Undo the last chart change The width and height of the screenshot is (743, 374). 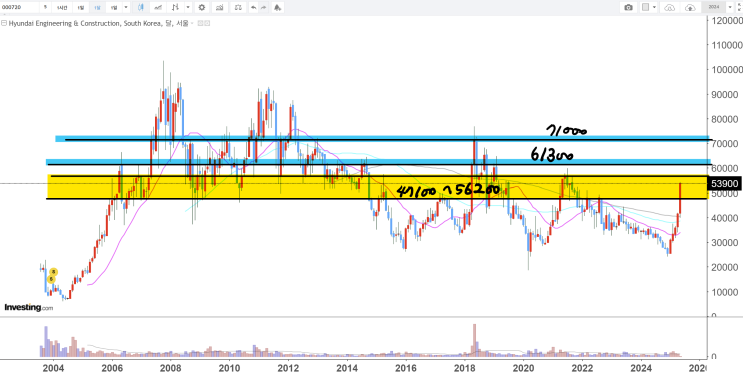tap(254, 7)
